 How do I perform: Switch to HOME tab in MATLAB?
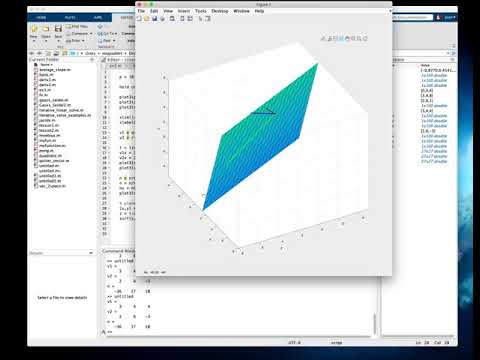click(41, 17)
